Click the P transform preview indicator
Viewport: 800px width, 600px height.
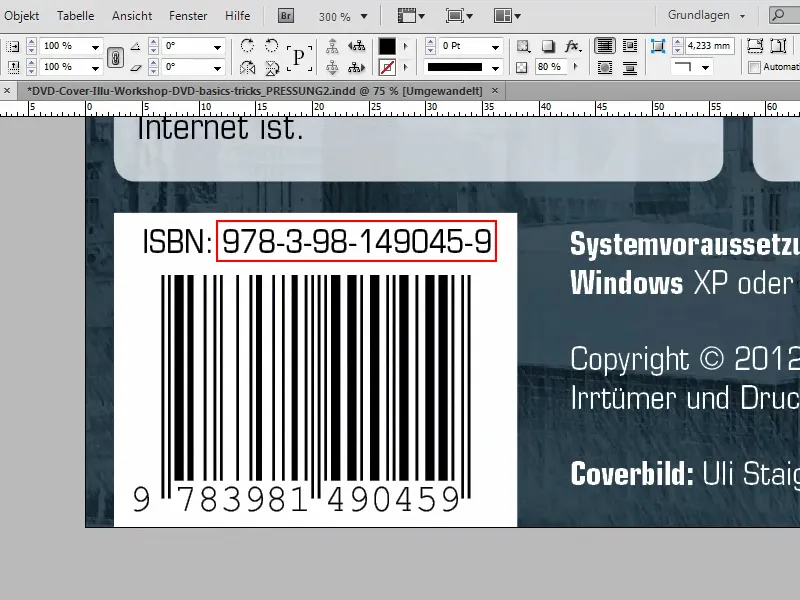click(x=299, y=57)
